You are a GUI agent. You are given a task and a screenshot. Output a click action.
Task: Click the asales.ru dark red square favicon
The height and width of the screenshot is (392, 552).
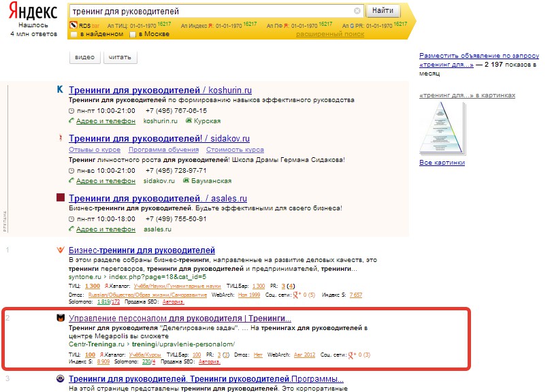(61, 197)
